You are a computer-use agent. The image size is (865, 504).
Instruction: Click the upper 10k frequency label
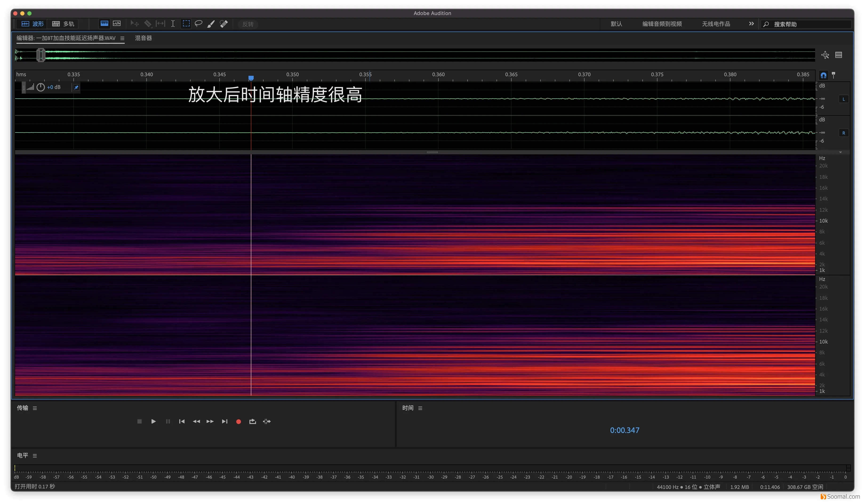[x=823, y=221]
